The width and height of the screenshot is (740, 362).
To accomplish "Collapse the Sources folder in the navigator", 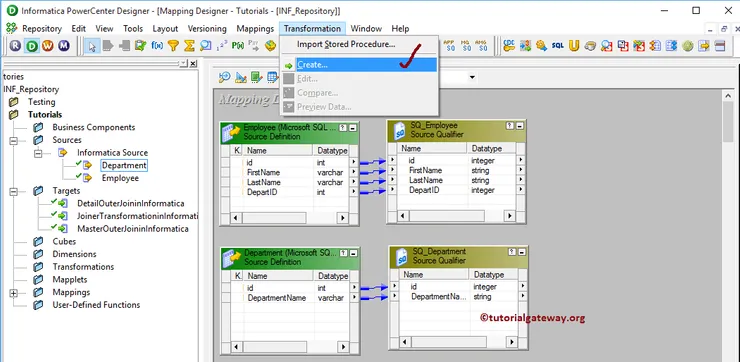I will coord(13,140).
